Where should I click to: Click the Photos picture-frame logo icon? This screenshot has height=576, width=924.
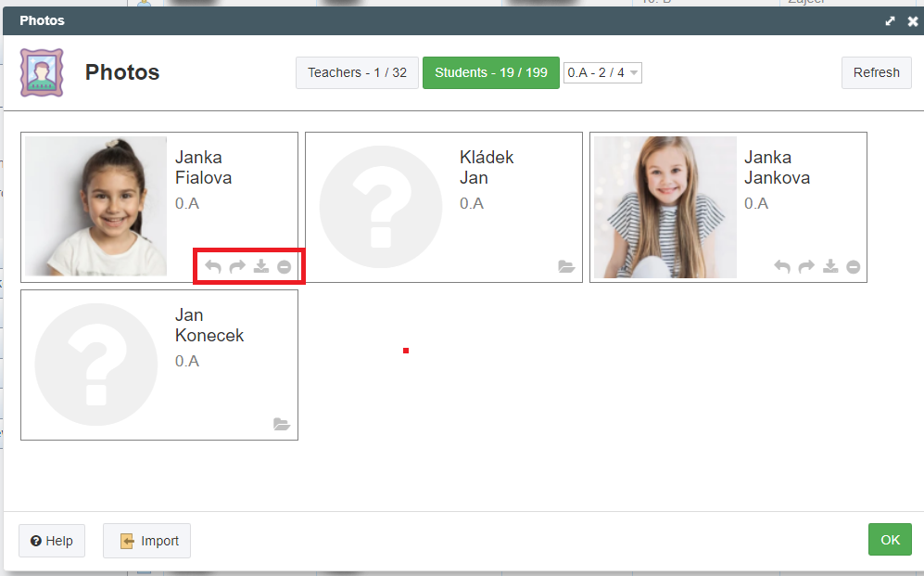(42, 72)
